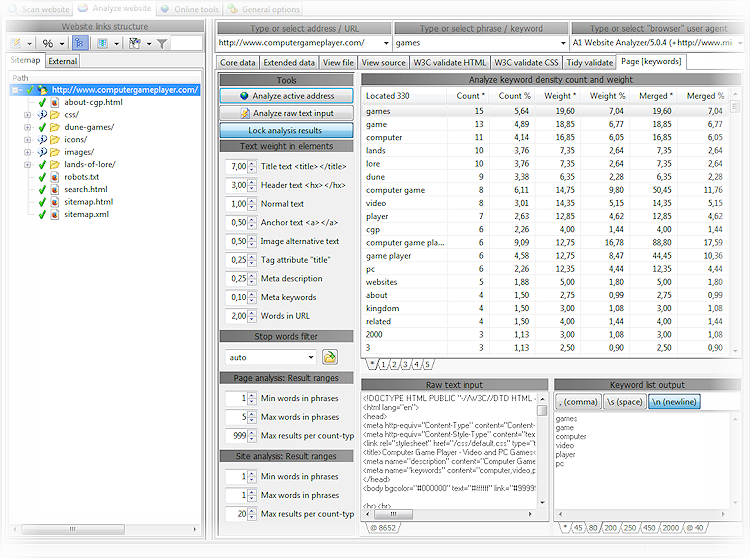The image size is (750, 558).
Task: Adjust page analysis Max words in phrases stepper
Action: coord(252,417)
